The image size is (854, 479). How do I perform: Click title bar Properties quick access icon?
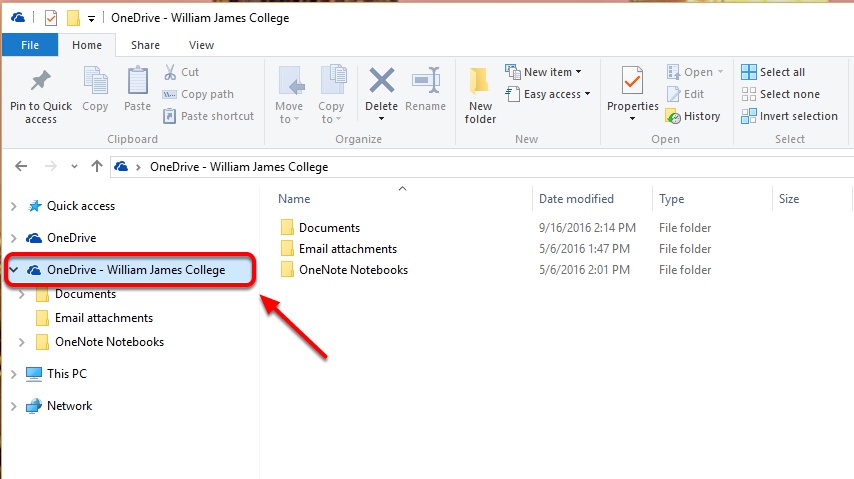pyautogui.click(x=51, y=18)
